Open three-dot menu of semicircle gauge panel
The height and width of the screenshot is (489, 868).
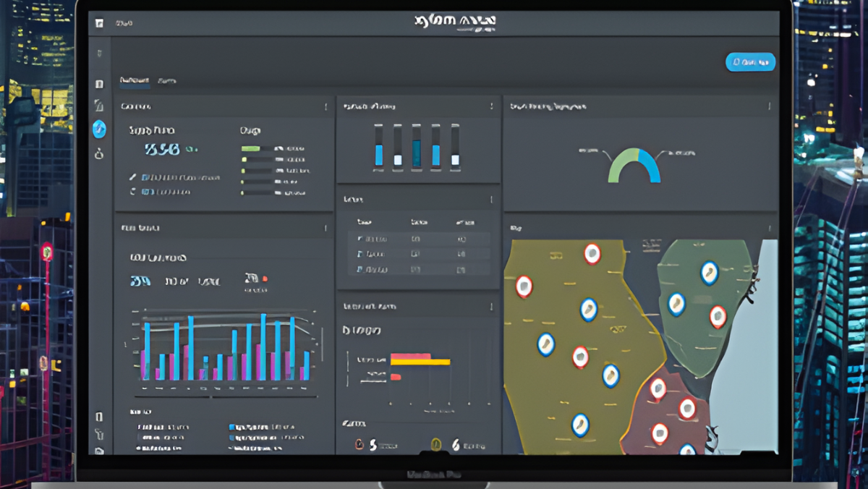tap(768, 106)
